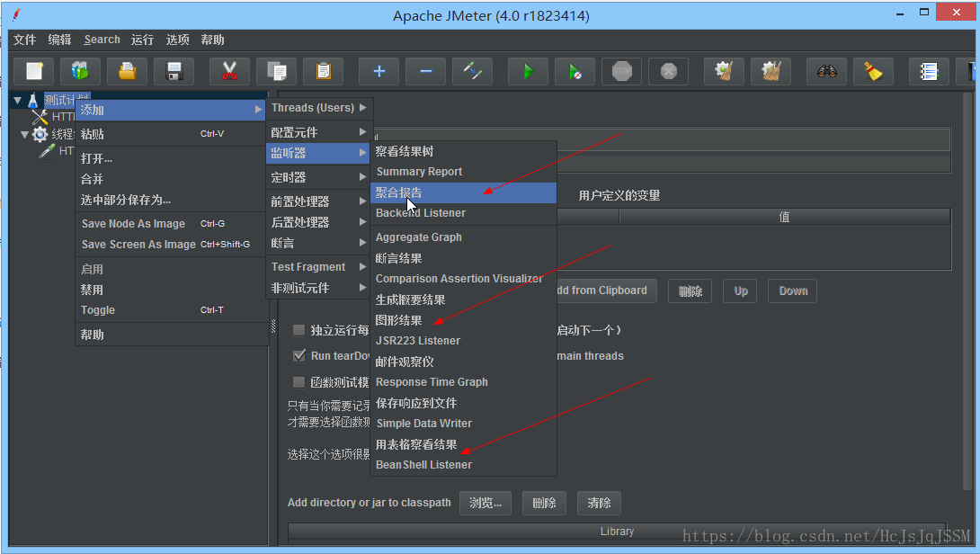Expand the 前置处理器 submenu
980x554 pixels.
point(319,201)
